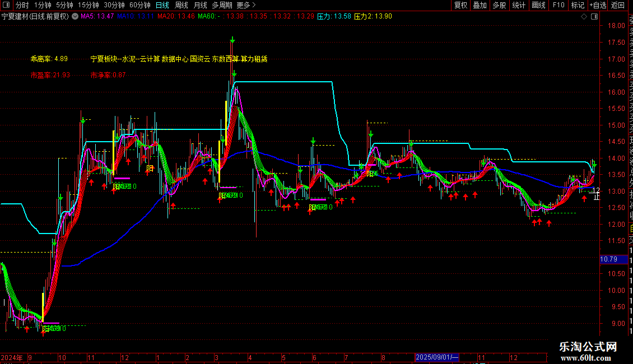This screenshot has width=633, height=364.
Task: Expand the 更多 periods menu
Action: point(246,5)
